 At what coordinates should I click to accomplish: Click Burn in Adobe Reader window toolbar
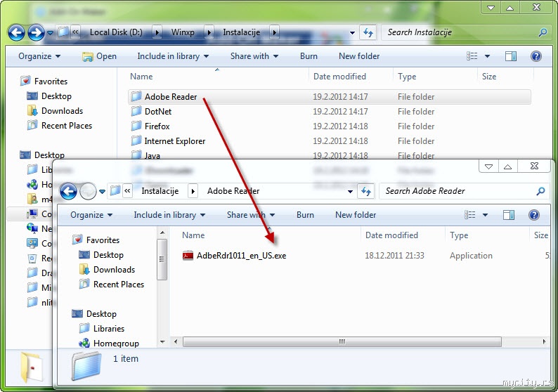click(305, 215)
